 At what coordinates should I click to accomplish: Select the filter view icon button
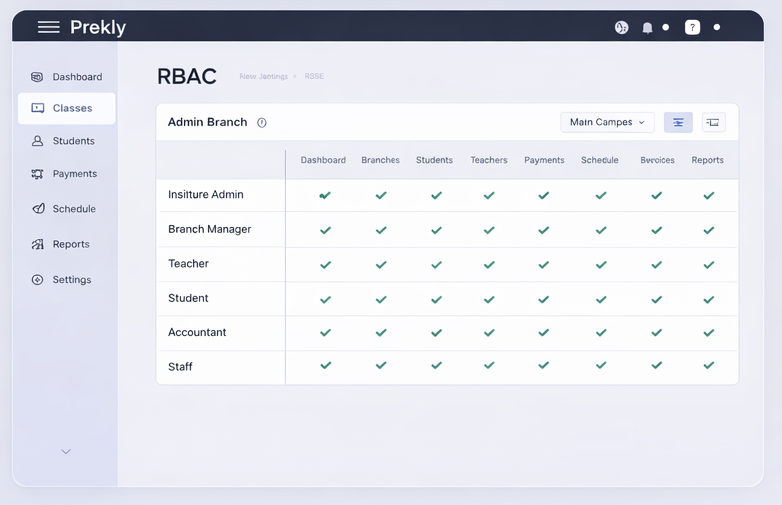[678, 122]
